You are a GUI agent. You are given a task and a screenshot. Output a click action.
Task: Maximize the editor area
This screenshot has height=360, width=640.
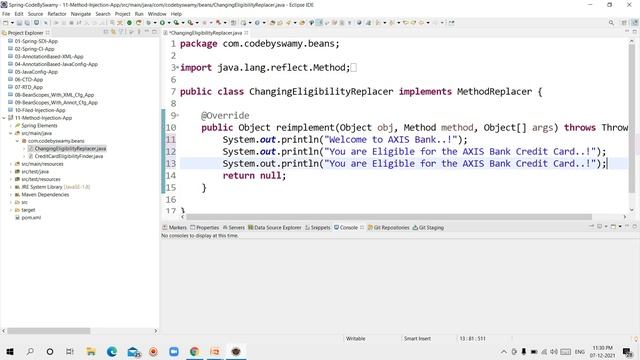pyautogui.click(x=635, y=32)
